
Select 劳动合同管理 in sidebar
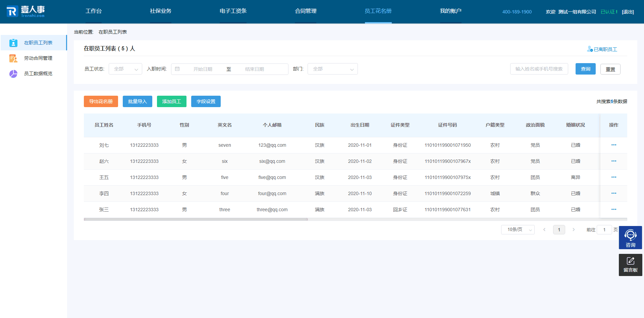point(34,58)
